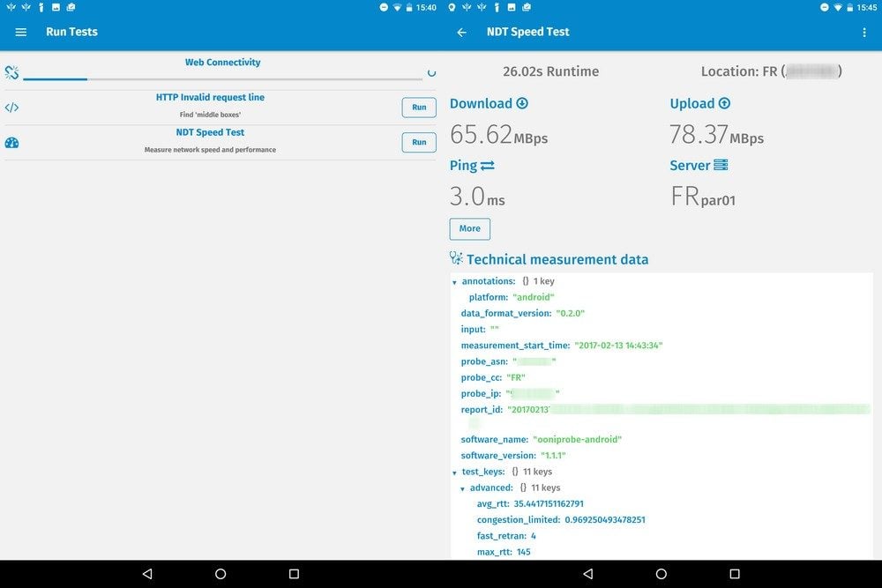Image resolution: width=882 pixels, height=588 pixels.
Task: Tap the Download arrow icon
Action: click(x=522, y=103)
